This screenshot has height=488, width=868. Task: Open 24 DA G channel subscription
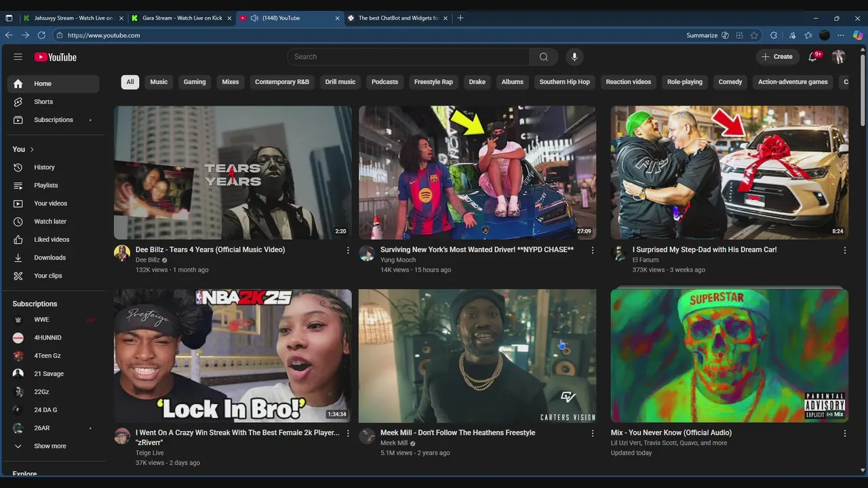54,410
